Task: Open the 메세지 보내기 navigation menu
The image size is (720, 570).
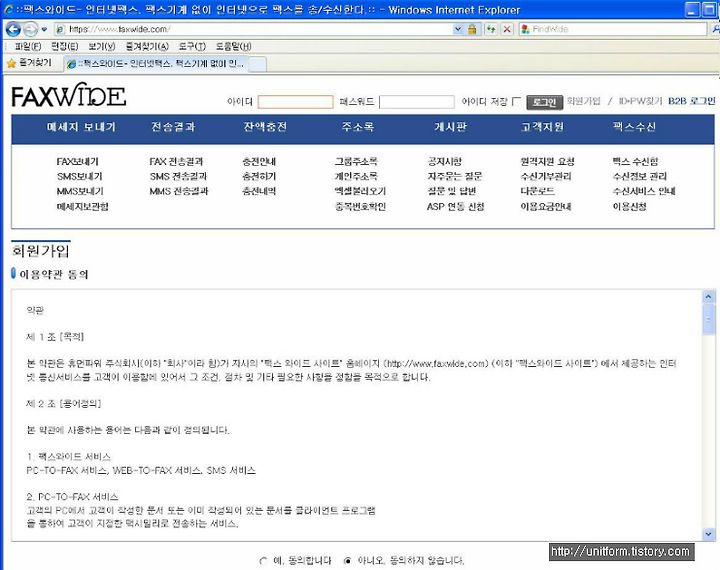Action: (81, 127)
